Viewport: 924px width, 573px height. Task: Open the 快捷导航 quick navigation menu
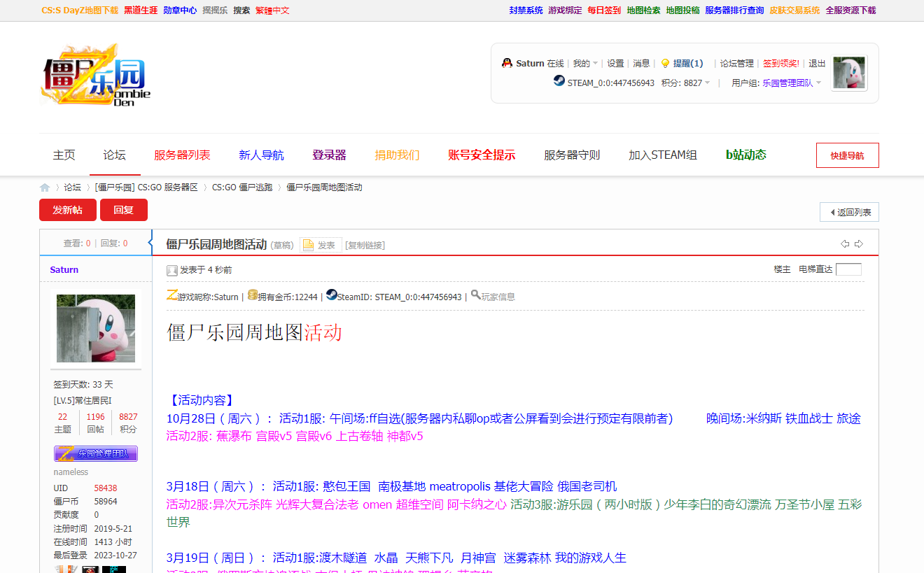(847, 155)
